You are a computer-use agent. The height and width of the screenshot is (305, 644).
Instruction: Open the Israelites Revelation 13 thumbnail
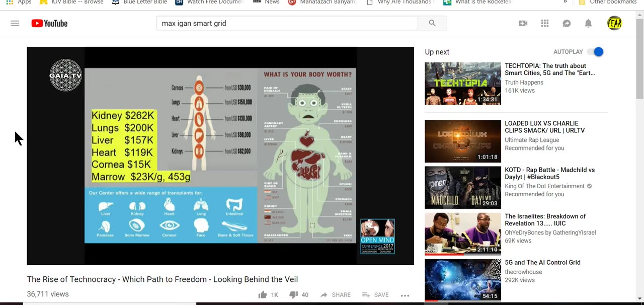[463, 234]
